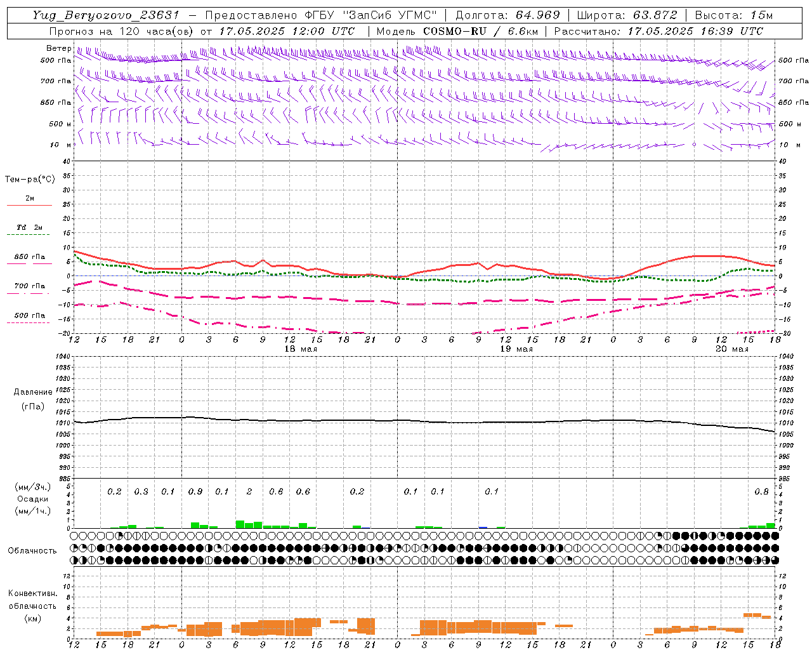This screenshot has width=812, height=650.
Task: Click the (гПа) unit label under Давление
Action: tap(33, 406)
